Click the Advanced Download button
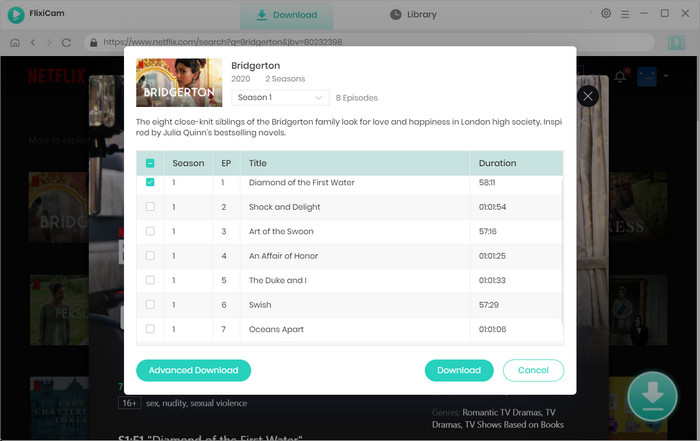Viewport: 700px width, 441px height. coord(193,370)
